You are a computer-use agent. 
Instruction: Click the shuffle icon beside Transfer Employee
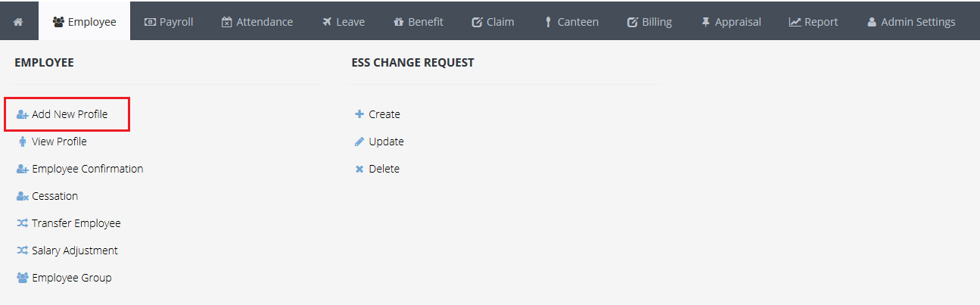tap(22, 224)
